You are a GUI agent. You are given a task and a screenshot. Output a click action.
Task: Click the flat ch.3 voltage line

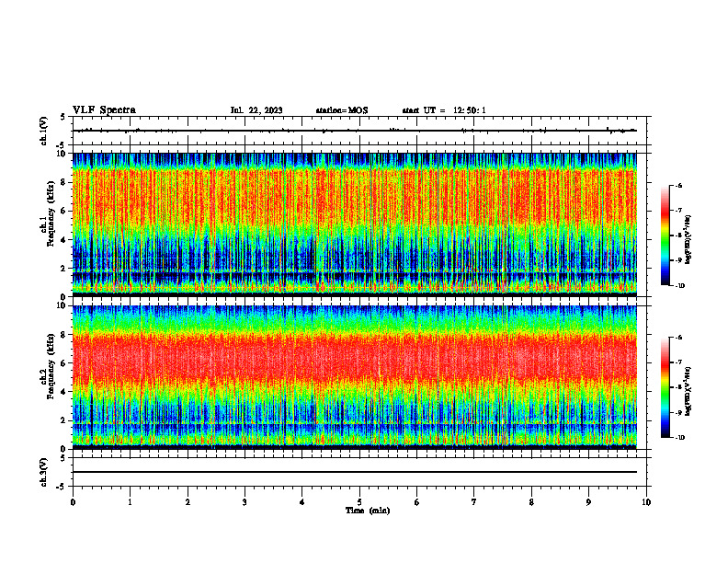355,472
